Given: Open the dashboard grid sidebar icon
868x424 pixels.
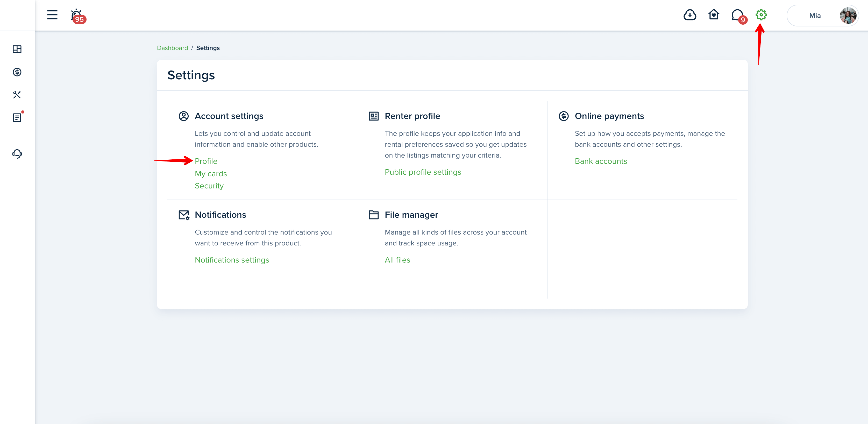Looking at the screenshot, I should (17, 49).
